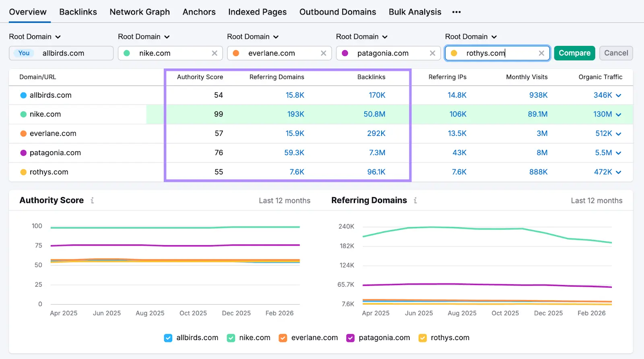The image size is (644, 359).
Task: Click the nike.com domain input field
Action: pyautogui.click(x=170, y=53)
